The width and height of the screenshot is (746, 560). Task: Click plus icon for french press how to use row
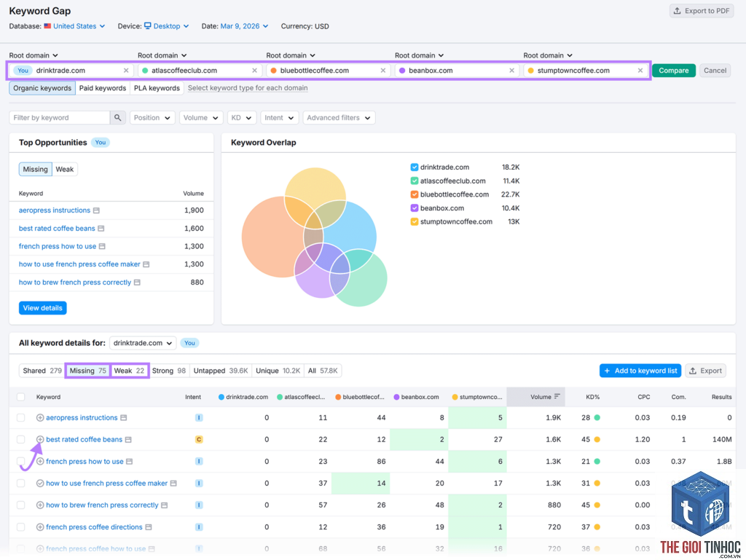[40, 462]
